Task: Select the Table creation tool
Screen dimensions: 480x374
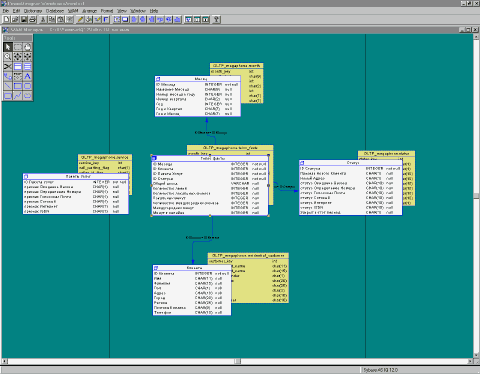Action: coord(18,66)
